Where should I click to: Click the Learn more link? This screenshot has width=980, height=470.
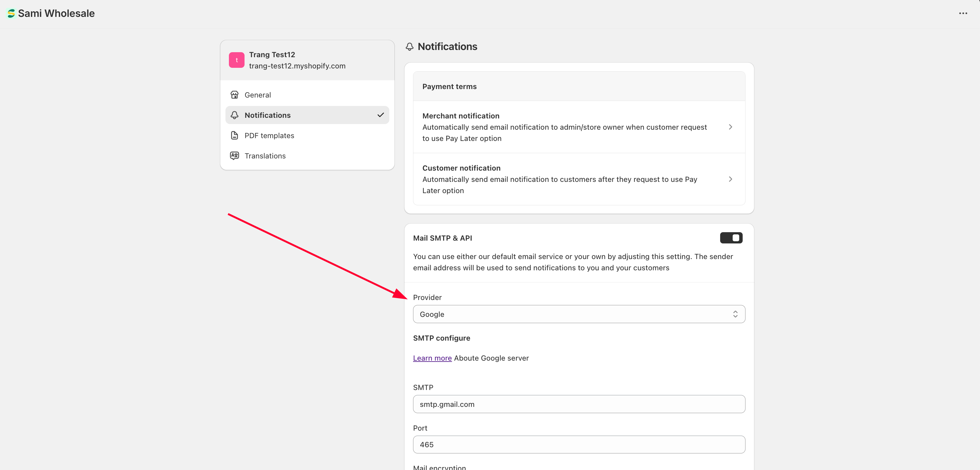pyautogui.click(x=432, y=358)
